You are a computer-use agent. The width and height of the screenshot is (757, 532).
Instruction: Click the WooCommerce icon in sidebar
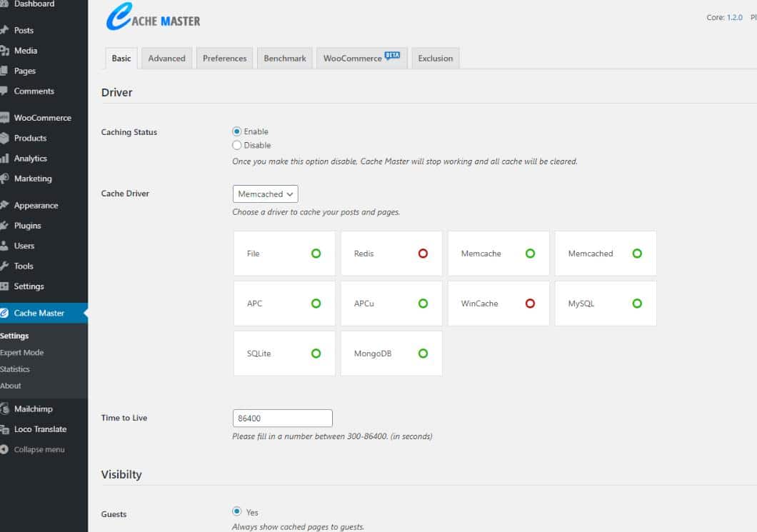pos(4,118)
